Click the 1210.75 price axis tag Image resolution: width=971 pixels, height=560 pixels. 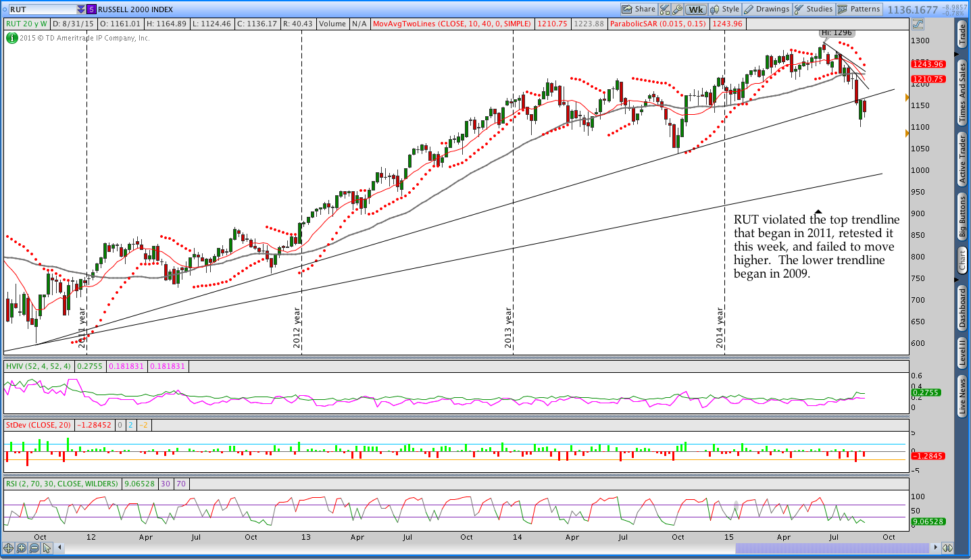(x=928, y=79)
